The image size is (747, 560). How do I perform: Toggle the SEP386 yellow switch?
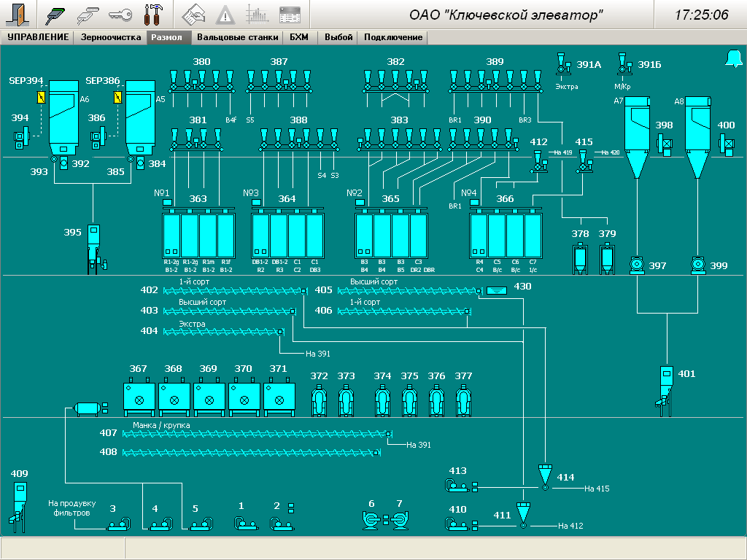(118, 98)
